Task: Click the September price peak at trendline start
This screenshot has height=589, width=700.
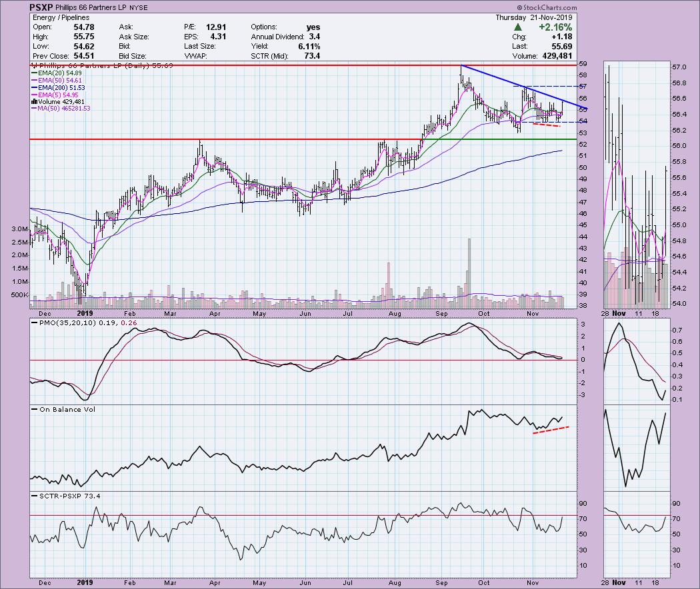Action: click(461, 65)
